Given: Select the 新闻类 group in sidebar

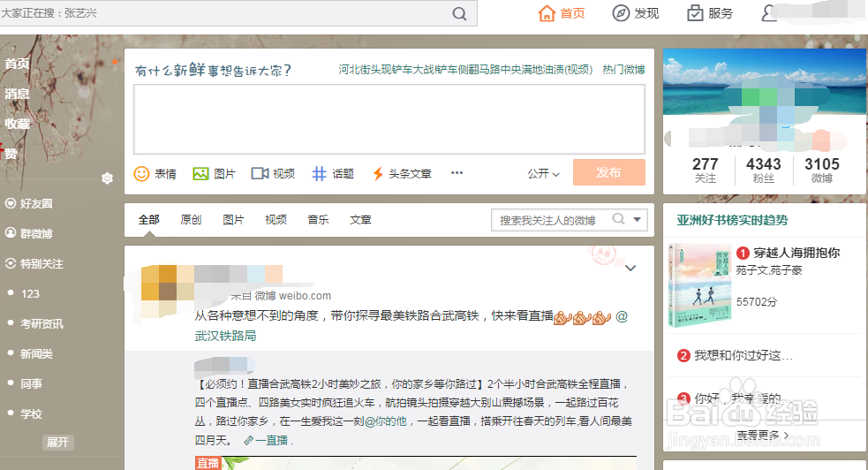Looking at the screenshot, I should click(36, 353).
